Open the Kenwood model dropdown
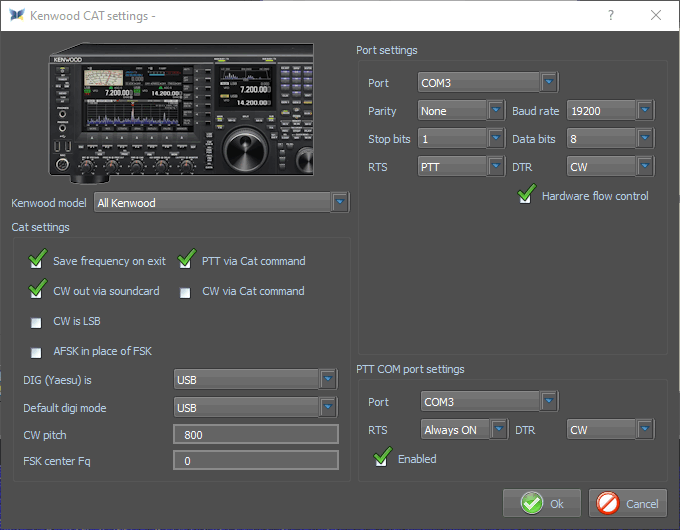The height and width of the screenshot is (530, 680). tap(340, 203)
